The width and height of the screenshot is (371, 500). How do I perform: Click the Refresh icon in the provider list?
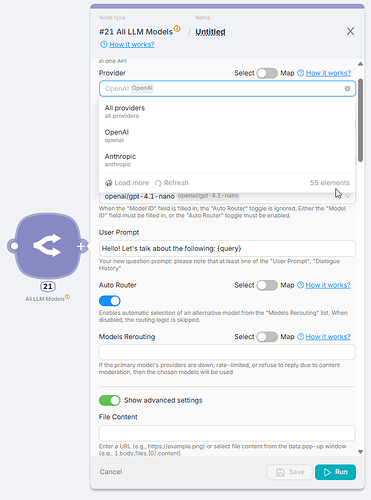(158, 183)
